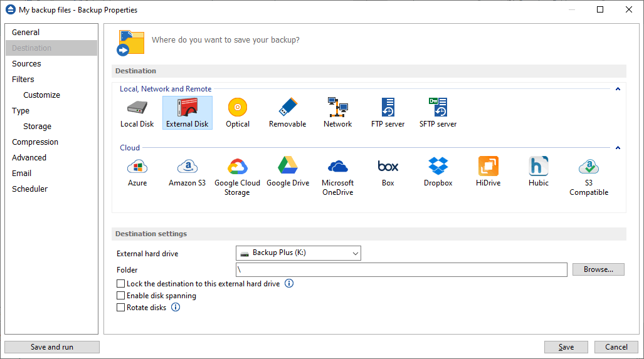The image size is (644, 359).
Task: Tick the Rotate disks checkbox
Action: click(121, 307)
